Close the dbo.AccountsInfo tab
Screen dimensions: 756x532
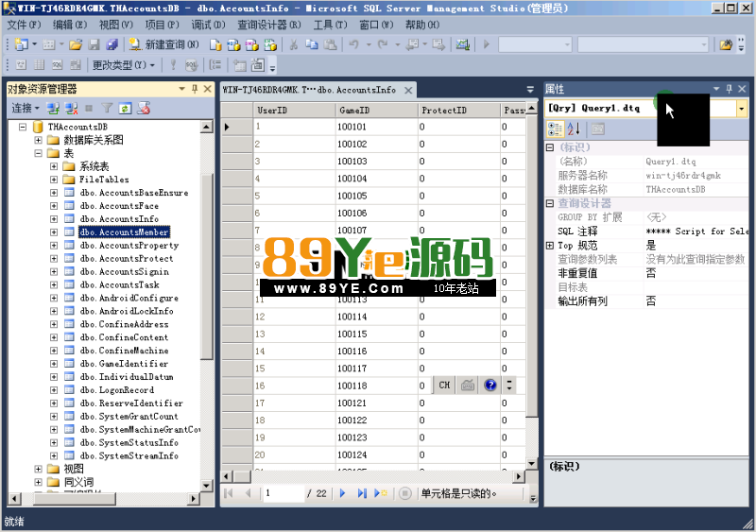(408, 90)
